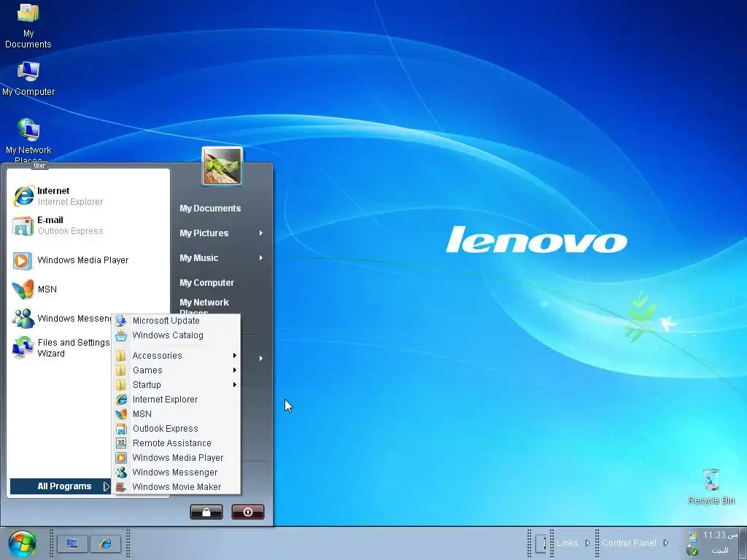
Task: Open Windows Movie Maker
Action: [177, 487]
